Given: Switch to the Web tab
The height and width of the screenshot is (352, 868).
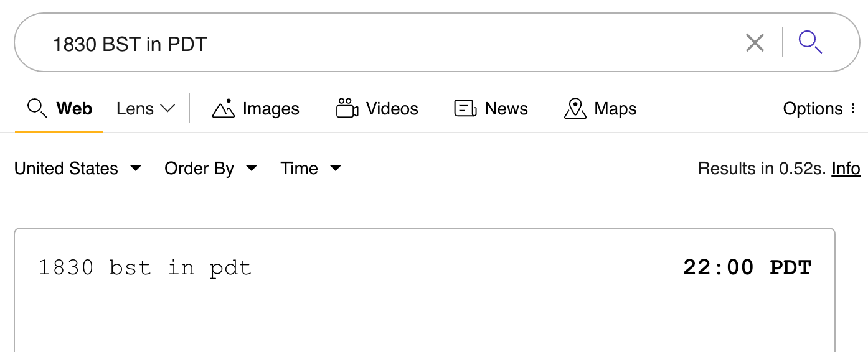Looking at the screenshot, I should point(74,109).
